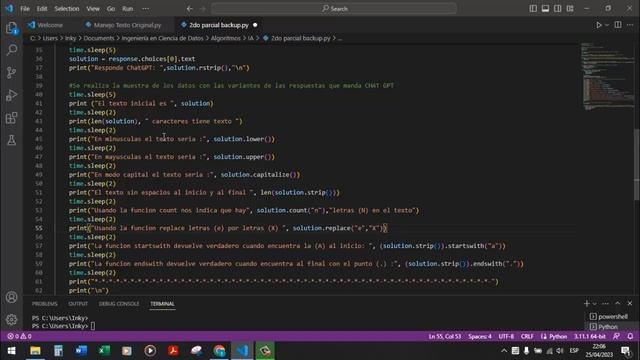The width and height of the screenshot is (640, 360).
Task: Open the PROBLEMS panel tab
Action: [44, 304]
